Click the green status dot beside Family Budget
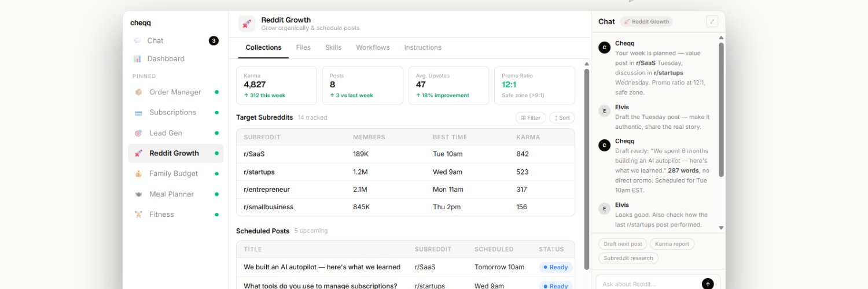868x289 pixels. pos(216,173)
